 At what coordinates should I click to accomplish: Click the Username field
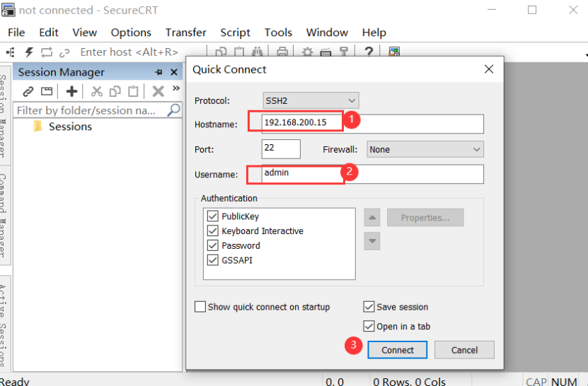point(372,174)
